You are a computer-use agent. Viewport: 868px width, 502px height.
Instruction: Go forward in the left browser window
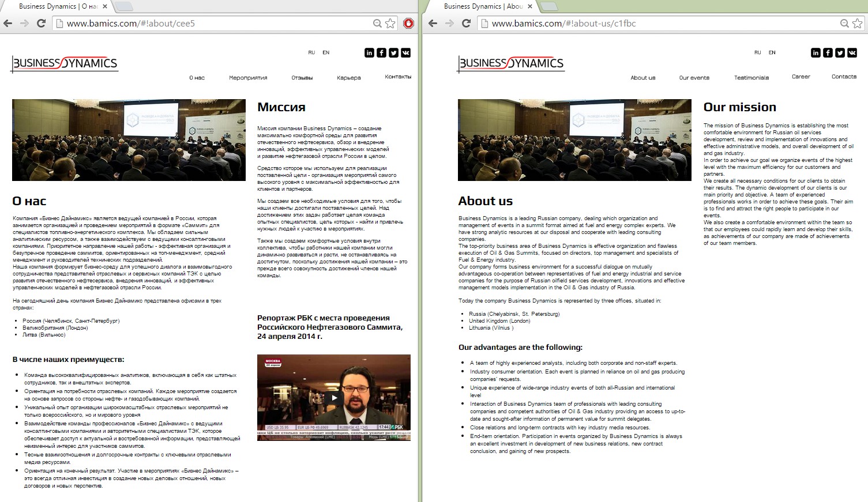click(x=24, y=24)
